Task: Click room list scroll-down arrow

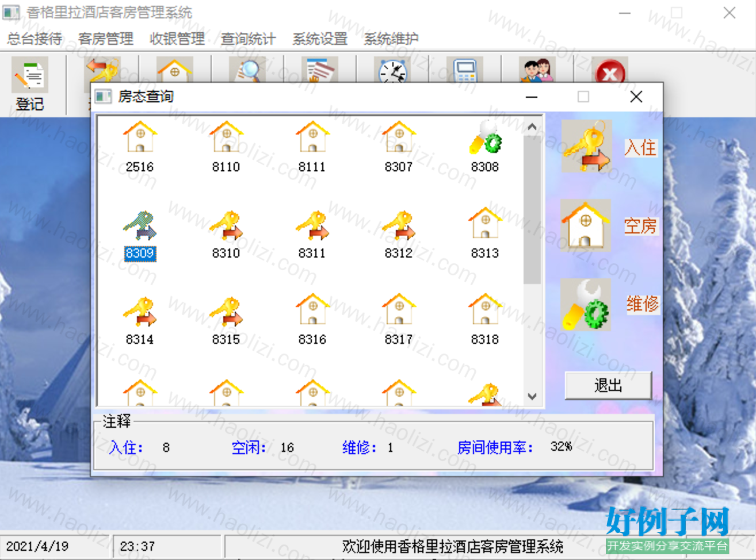Action: (x=532, y=396)
